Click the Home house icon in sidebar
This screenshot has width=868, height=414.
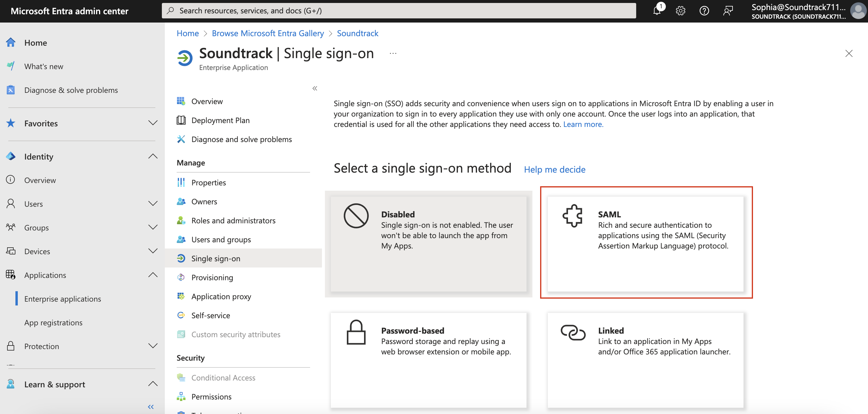pos(11,42)
